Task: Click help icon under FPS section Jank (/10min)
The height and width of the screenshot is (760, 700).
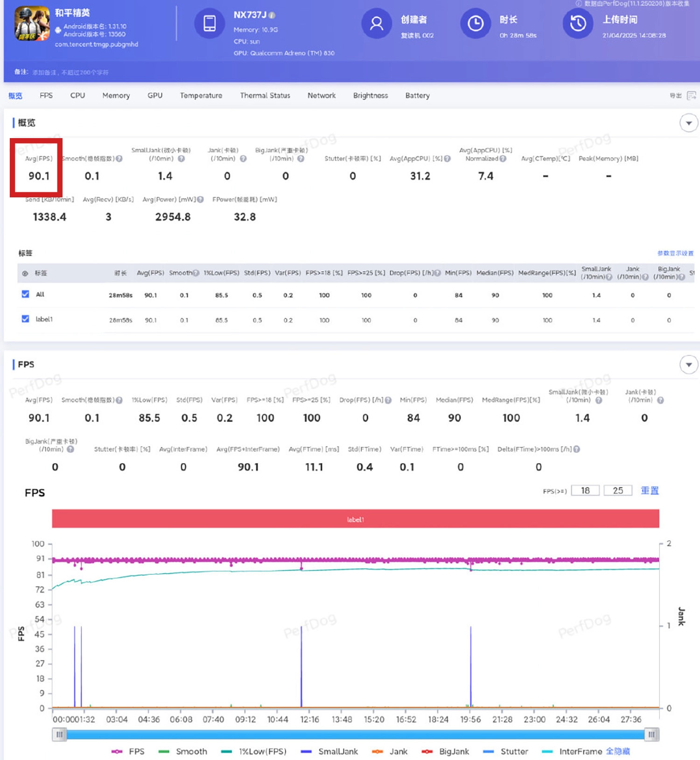Action: tap(660, 400)
